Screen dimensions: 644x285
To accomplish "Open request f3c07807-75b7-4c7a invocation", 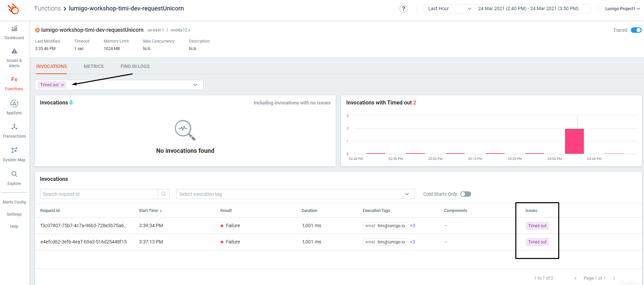I will (x=84, y=225).
